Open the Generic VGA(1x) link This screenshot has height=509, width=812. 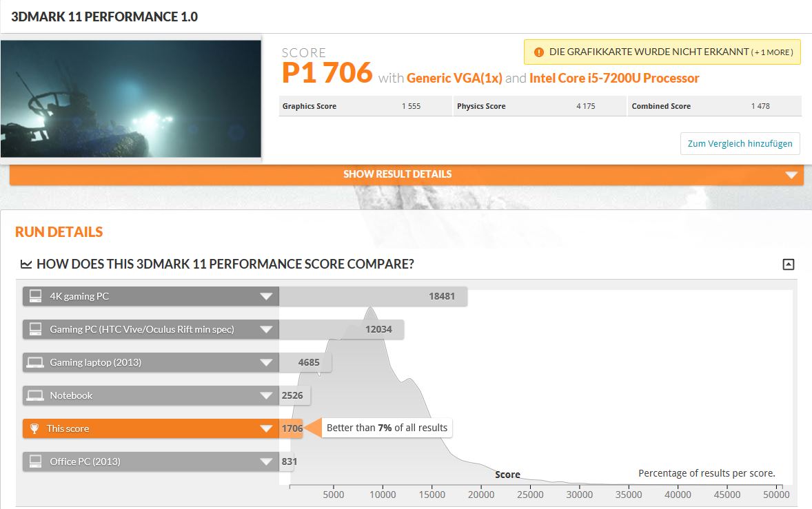coord(454,78)
